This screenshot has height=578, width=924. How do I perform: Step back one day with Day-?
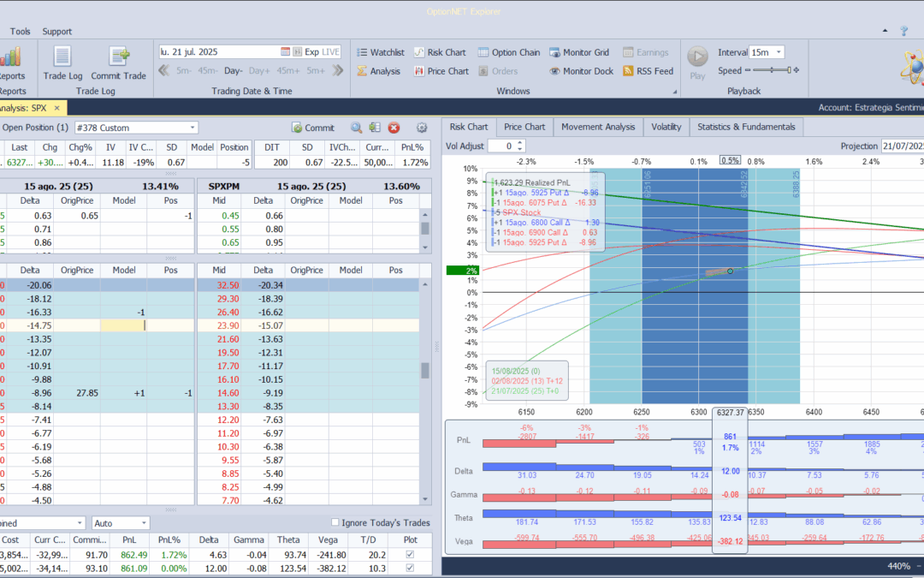click(x=233, y=71)
